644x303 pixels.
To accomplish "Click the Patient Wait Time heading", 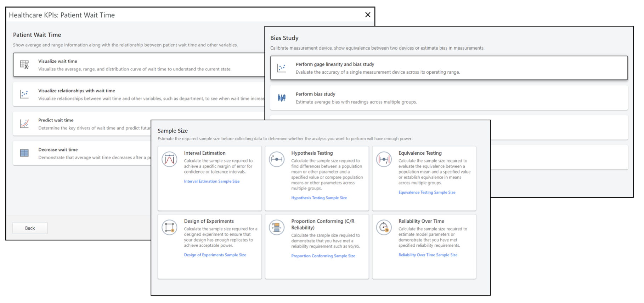I will (37, 35).
